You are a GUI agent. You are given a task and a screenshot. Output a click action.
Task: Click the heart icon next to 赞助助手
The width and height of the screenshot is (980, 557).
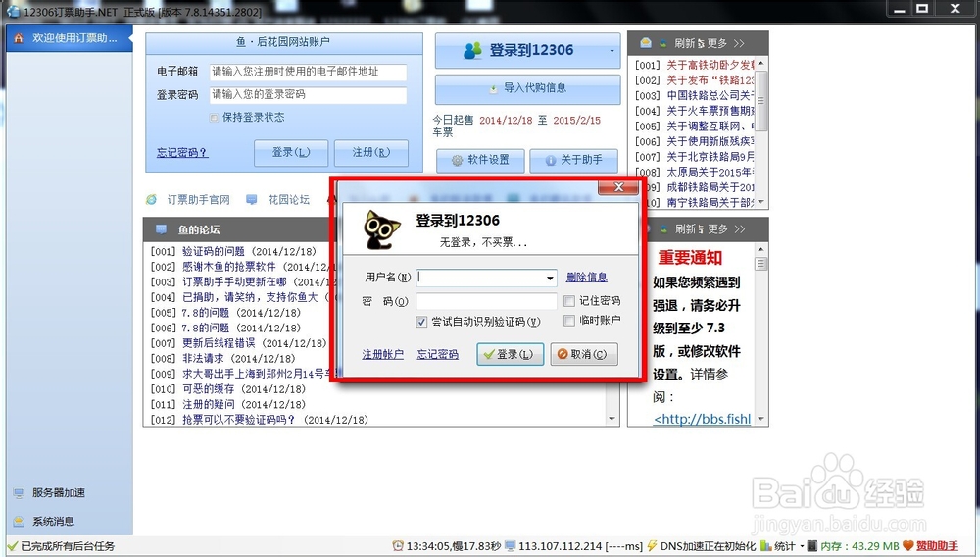click(x=908, y=546)
